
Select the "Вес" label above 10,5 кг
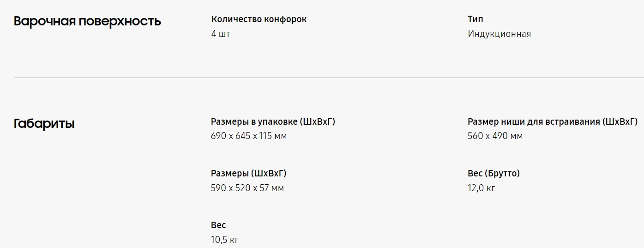coord(218,225)
